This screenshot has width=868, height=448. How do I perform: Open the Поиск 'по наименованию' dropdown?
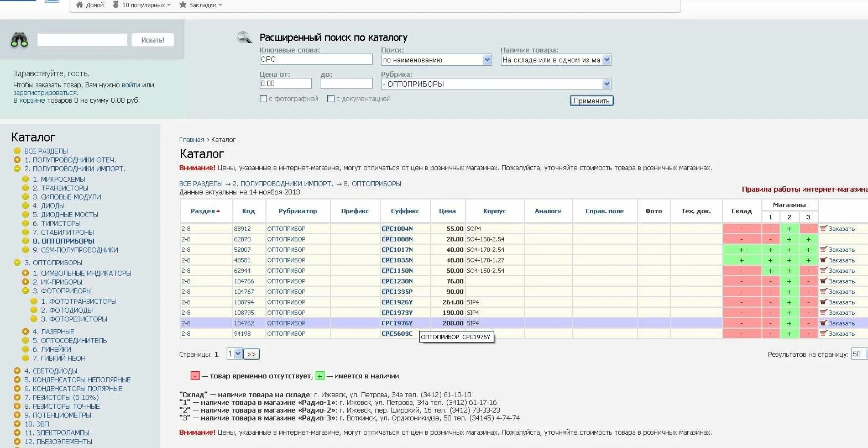tap(436, 60)
